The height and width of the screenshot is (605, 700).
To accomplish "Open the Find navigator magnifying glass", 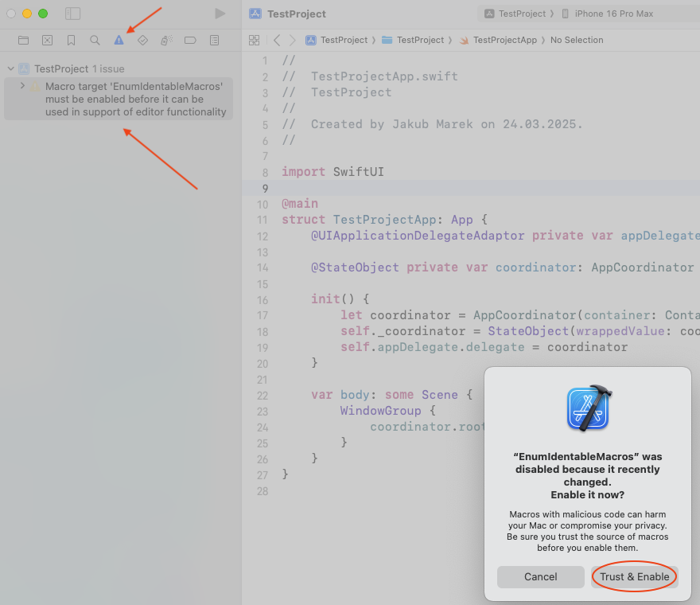I will pos(95,40).
